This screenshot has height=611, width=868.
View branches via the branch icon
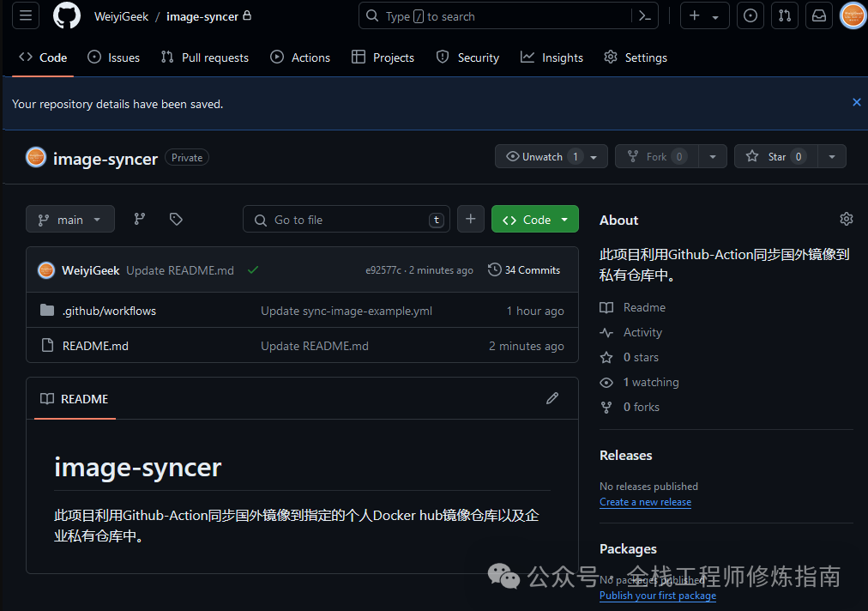(x=140, y=220)
